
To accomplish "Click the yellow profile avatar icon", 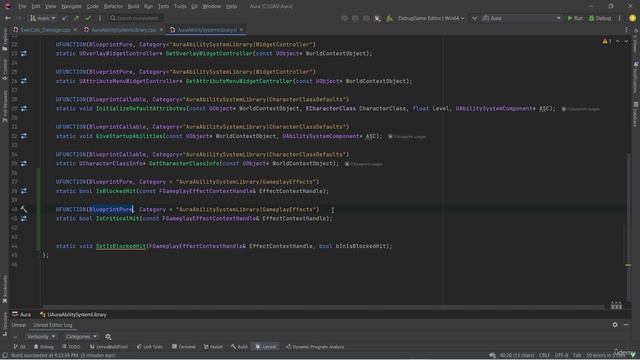I will (632, 18).
